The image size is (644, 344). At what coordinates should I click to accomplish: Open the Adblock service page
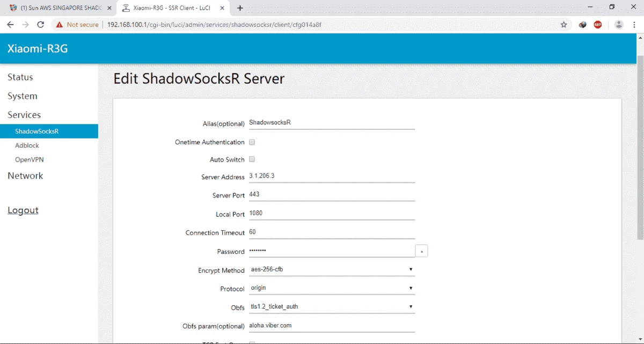(27, 145)
